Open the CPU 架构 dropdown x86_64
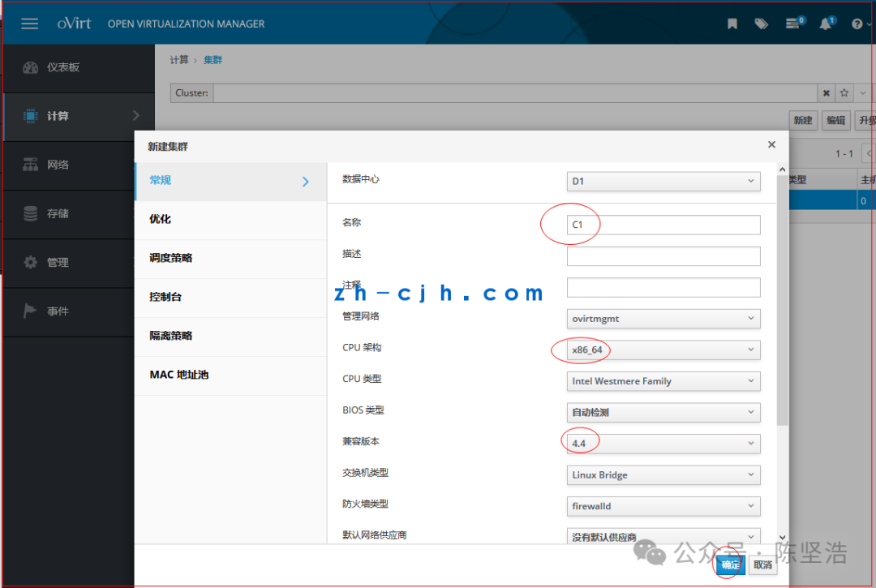Image resolution: width=876 pixels, height=588 pixels. 663,350
